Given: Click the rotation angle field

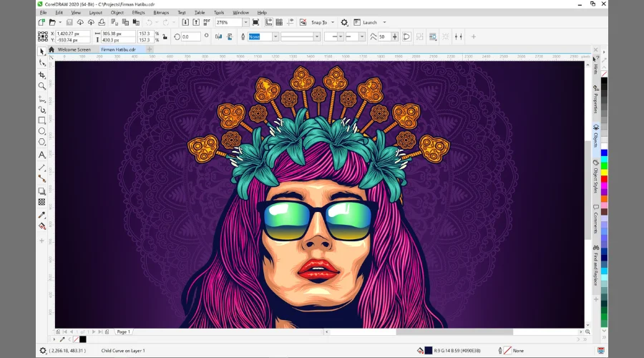Looking at the screenshot, I should click(190, 37).
